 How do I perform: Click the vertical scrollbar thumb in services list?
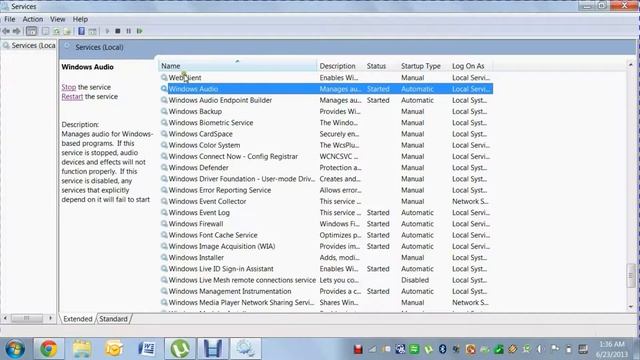click(x=631, y=276)
